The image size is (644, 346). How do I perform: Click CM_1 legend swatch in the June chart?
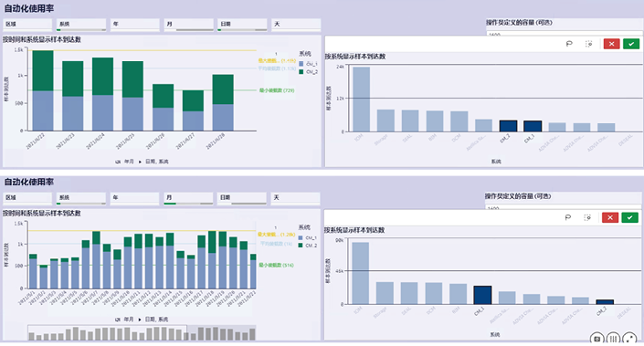coord(301,64)
